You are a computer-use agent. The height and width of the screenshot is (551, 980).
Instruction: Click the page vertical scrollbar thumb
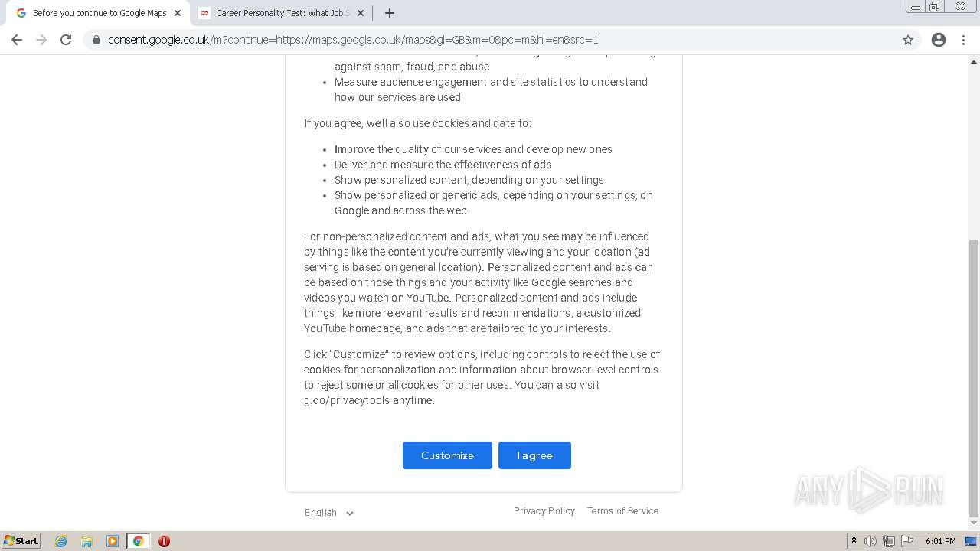(974, 377)
